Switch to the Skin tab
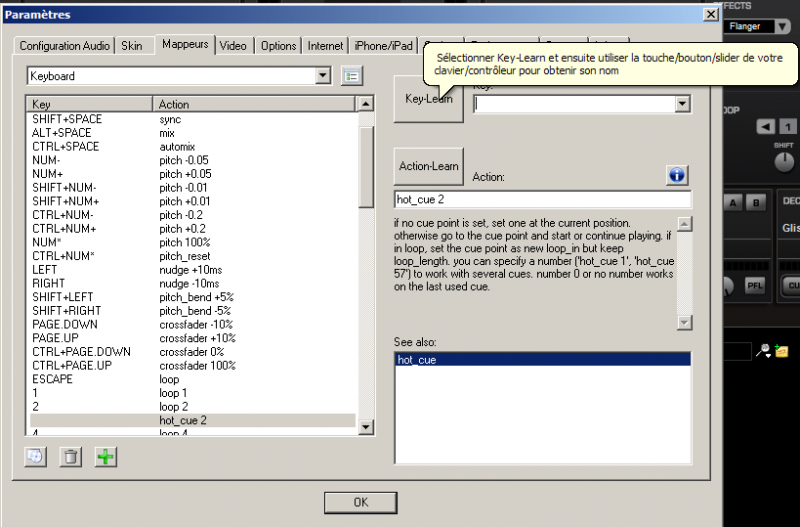 click(x=132, y=46)
